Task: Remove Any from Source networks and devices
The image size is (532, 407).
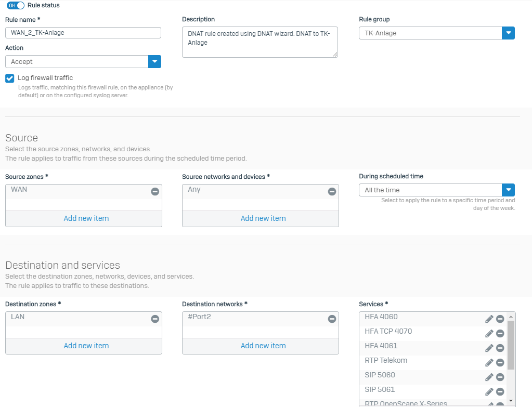Action: [x=332, y=192]
